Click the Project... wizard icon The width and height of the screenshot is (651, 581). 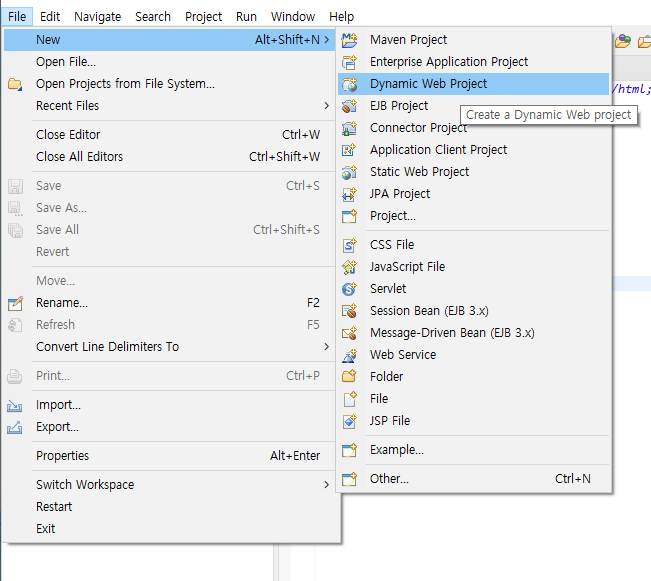349,216
